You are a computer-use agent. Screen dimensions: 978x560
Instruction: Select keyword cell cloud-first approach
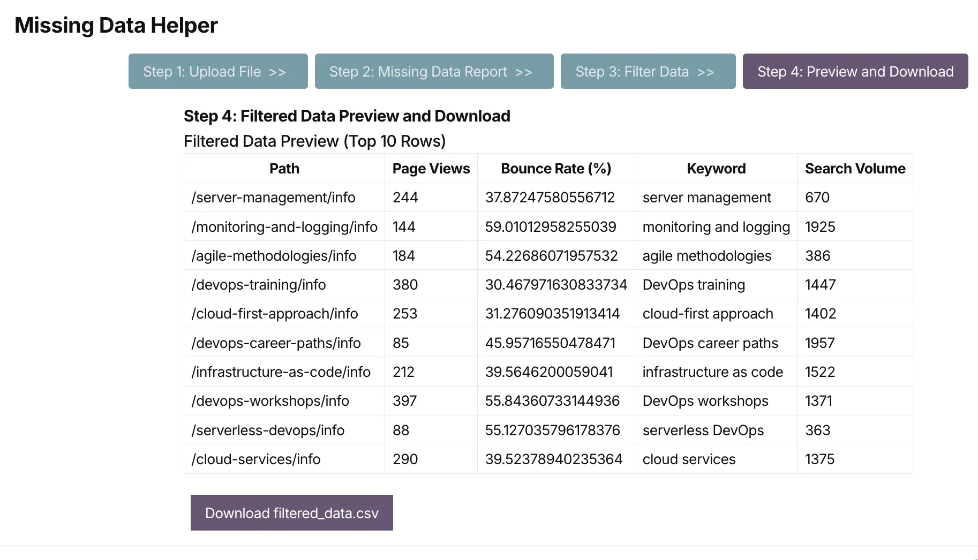pyautogui.click(x=716, y=314)
